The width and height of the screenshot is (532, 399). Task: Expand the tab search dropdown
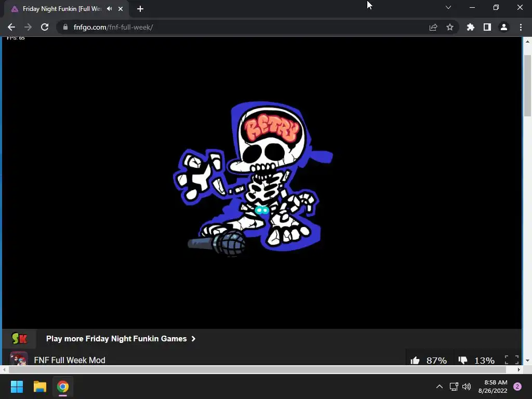(x=448, y=7)
